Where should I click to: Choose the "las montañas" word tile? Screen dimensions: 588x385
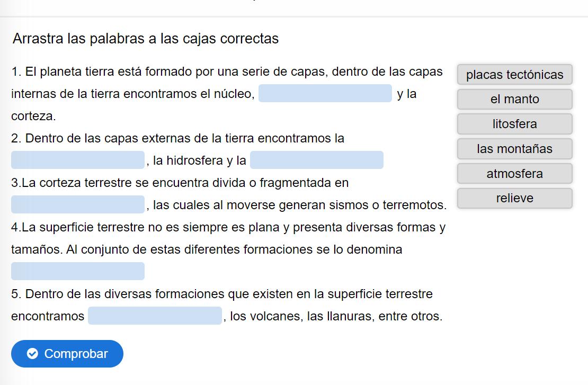514,149
